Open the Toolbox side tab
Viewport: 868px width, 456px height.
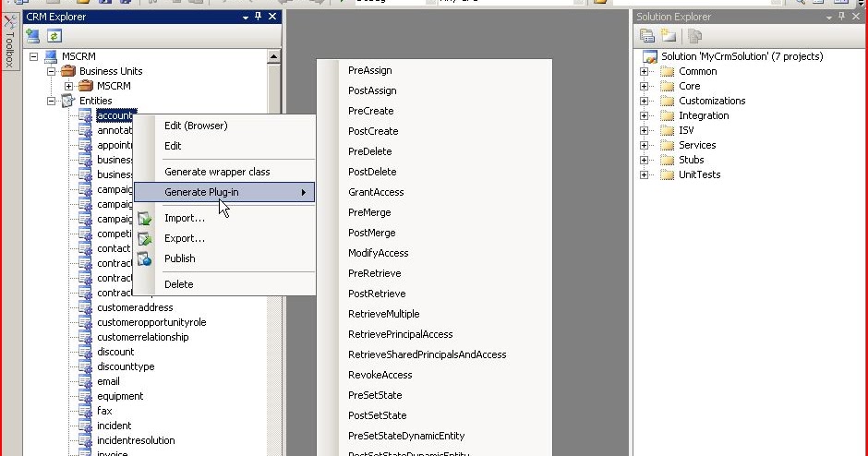[9, 42]
